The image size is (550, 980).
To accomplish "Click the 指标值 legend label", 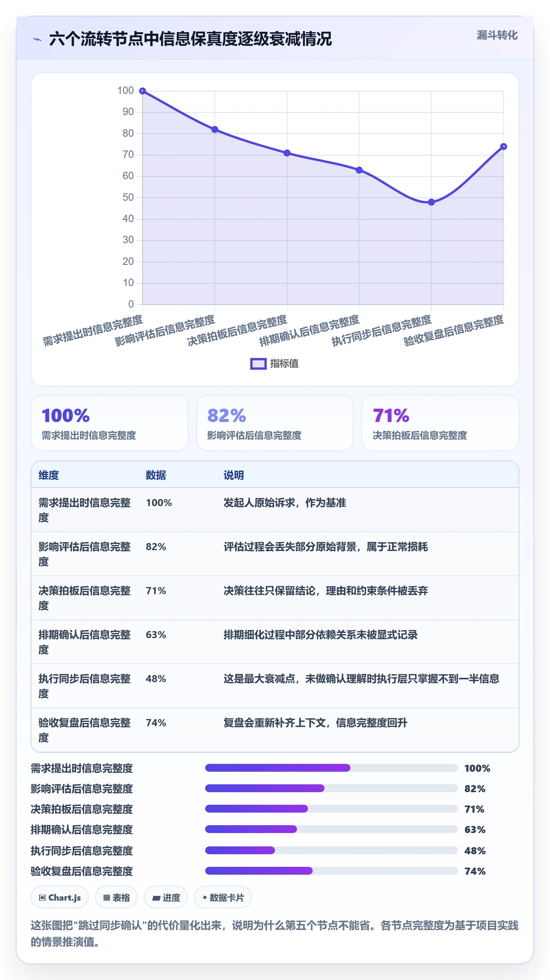I will [x=284, y=364].
